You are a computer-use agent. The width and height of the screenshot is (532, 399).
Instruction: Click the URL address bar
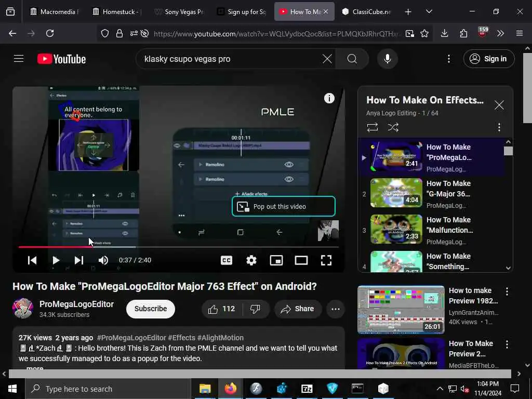coord(276,34)
